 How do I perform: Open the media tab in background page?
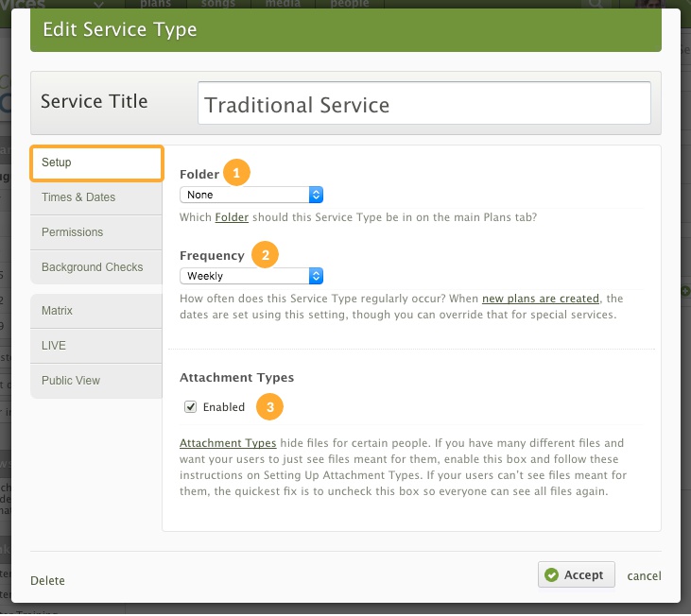coord(283,4)
